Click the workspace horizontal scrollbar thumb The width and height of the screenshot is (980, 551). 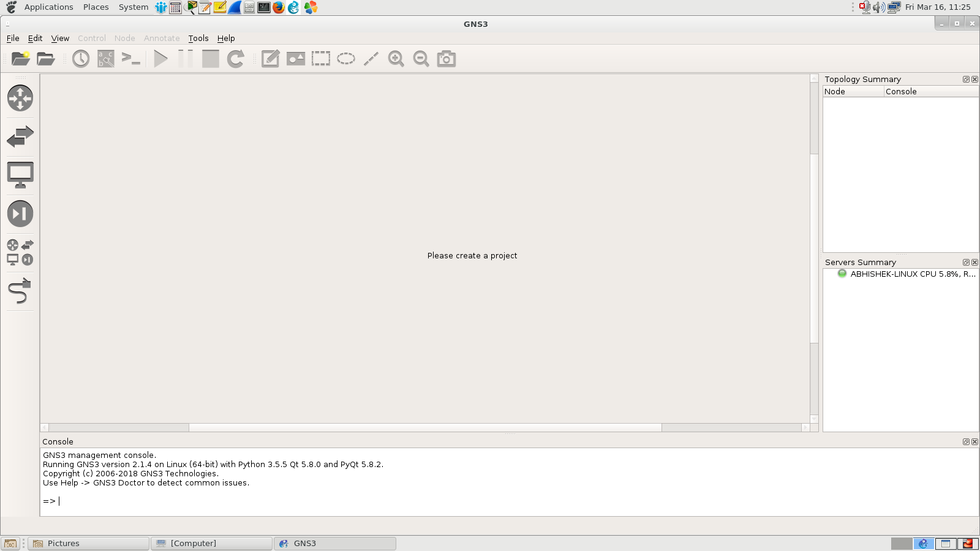pyautogui.click(x=425, y=427)
